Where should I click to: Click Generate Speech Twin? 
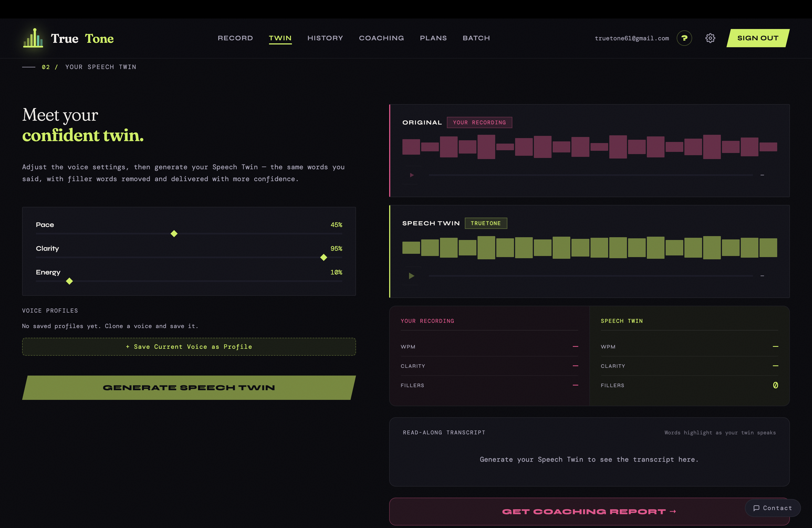point(189,387)
